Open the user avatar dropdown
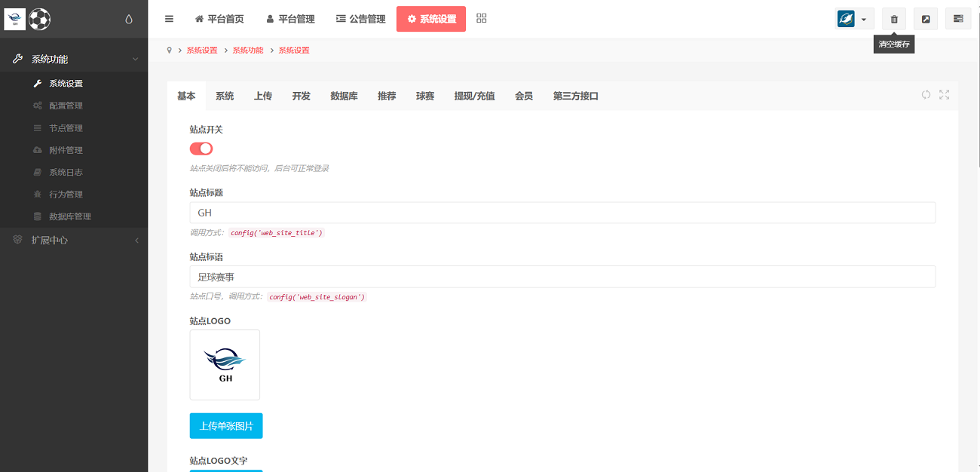 coord(854,19)
